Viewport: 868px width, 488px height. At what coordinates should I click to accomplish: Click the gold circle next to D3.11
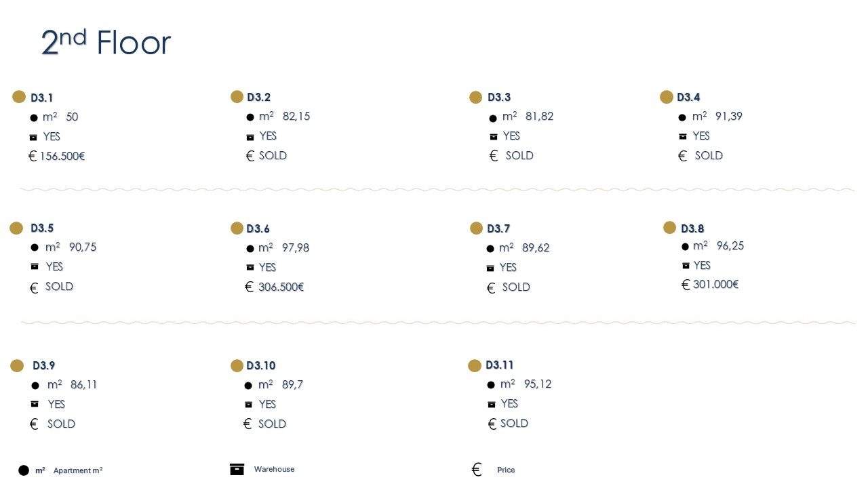[475, 366]
